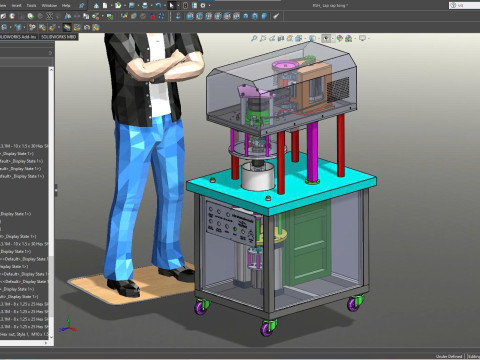Image resolution: width=480 pixels, height=360 pixels.
Task: Expand the View Orientation dropdown arrow
Action: point(304,39)
